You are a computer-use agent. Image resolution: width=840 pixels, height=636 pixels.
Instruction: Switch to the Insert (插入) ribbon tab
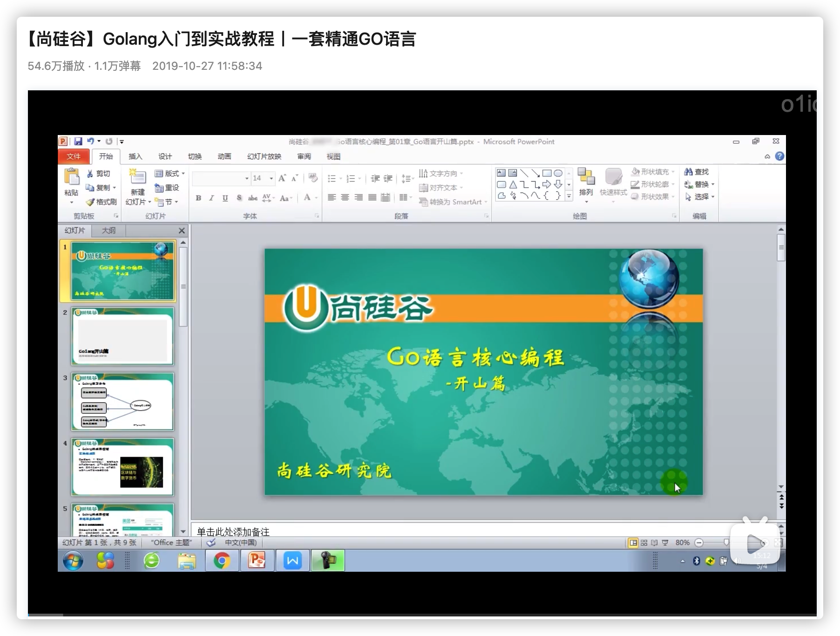[x=135, y=156]
